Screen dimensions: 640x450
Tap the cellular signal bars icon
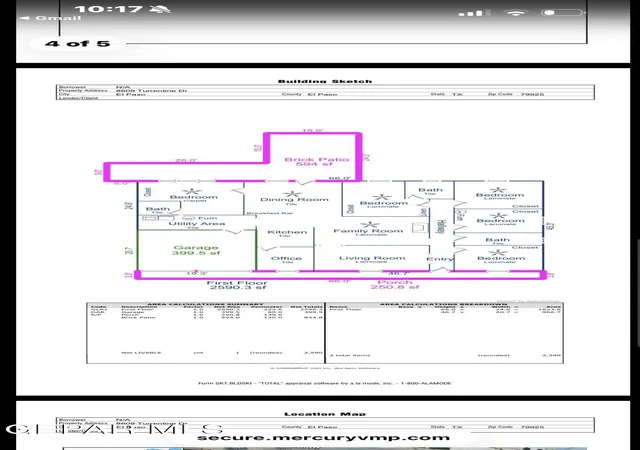click(x=474, y=13)
